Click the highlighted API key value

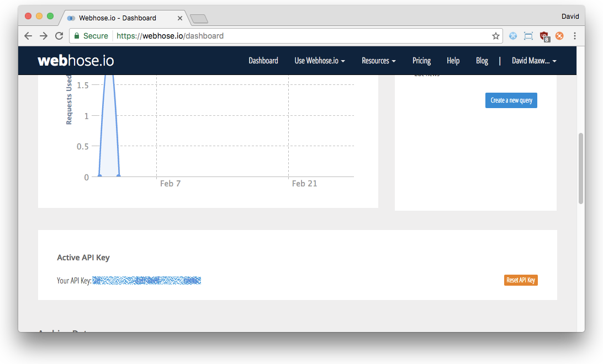(x=146, y=281)
